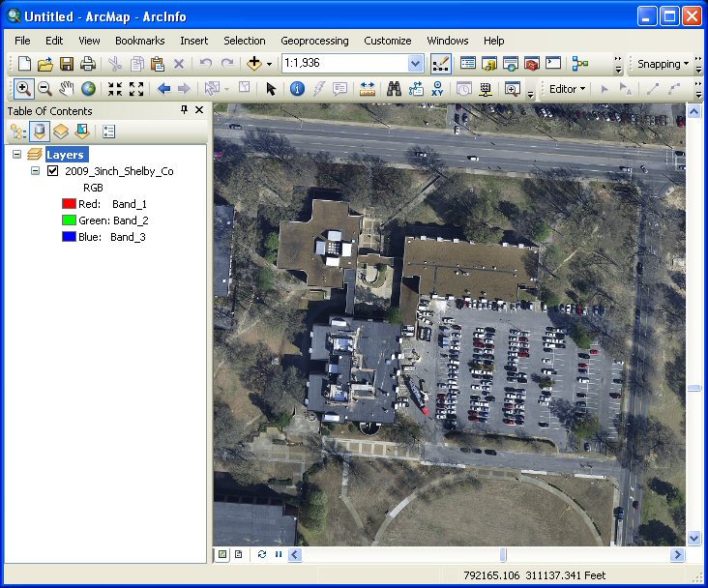Pause map drawing
The height and width of the screenshot is (588, 708).
(x=279, y=554)
